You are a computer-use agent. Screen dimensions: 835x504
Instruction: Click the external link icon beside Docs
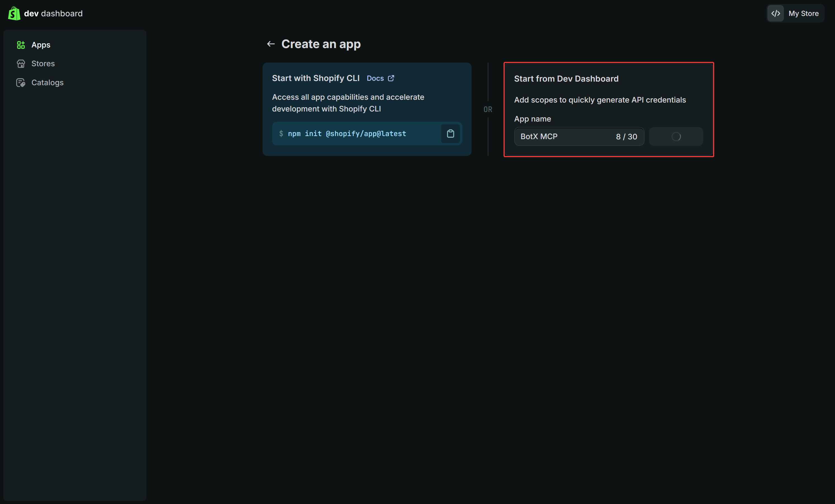coord(391,78)
